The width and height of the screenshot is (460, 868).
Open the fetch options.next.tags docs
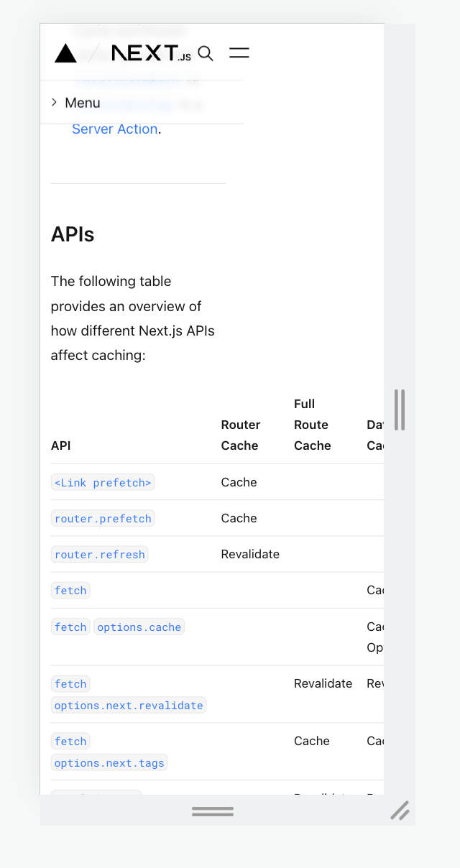coord(109,762)
